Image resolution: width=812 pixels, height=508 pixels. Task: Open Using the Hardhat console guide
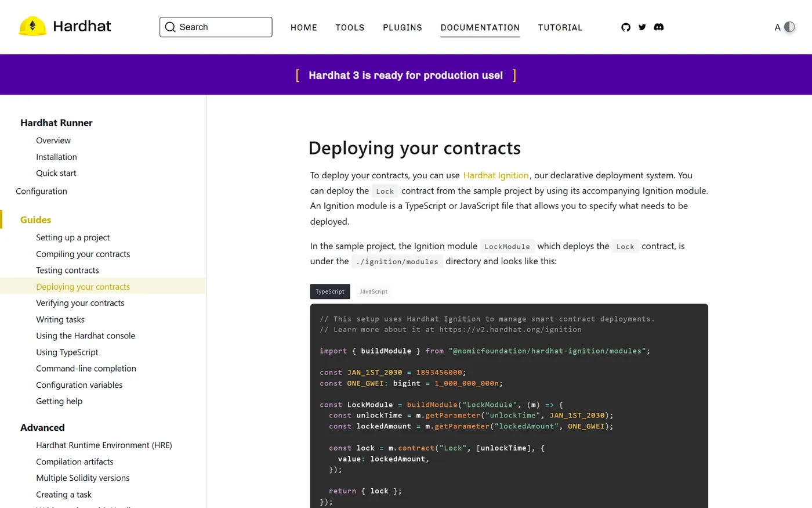[85, 336]
